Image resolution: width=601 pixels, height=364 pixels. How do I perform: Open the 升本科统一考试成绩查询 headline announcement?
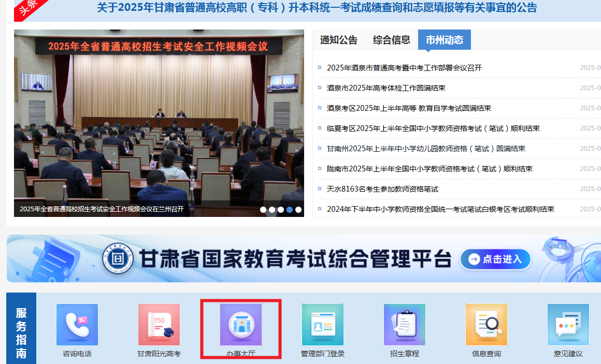coord(317,8)
